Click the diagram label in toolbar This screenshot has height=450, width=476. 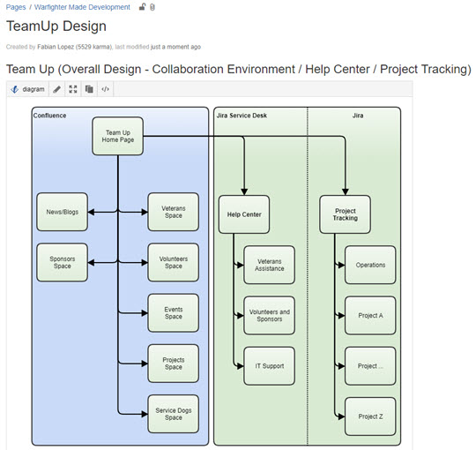[33, 89]
